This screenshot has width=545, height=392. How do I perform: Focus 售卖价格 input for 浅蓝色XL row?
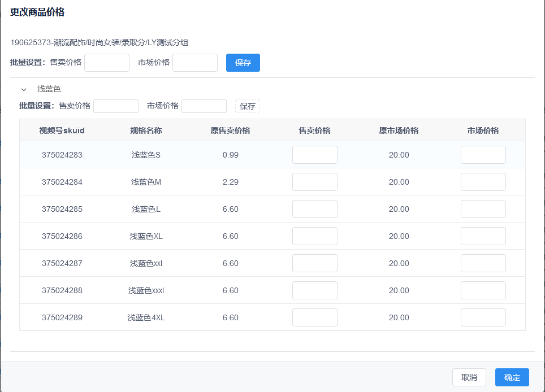click(314, 236)
